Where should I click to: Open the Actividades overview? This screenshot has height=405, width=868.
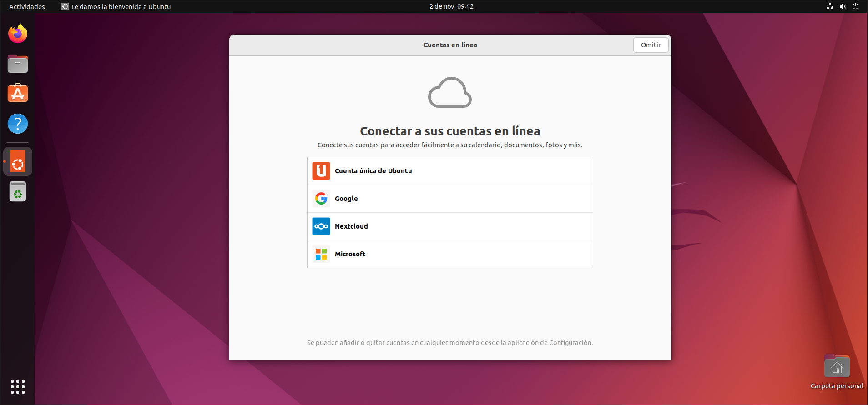27,6
